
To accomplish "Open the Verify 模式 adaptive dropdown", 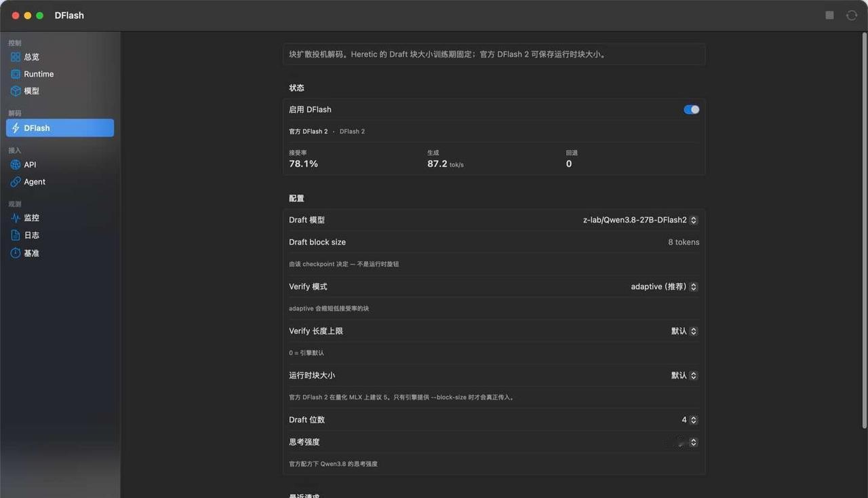I will [665, 286].
